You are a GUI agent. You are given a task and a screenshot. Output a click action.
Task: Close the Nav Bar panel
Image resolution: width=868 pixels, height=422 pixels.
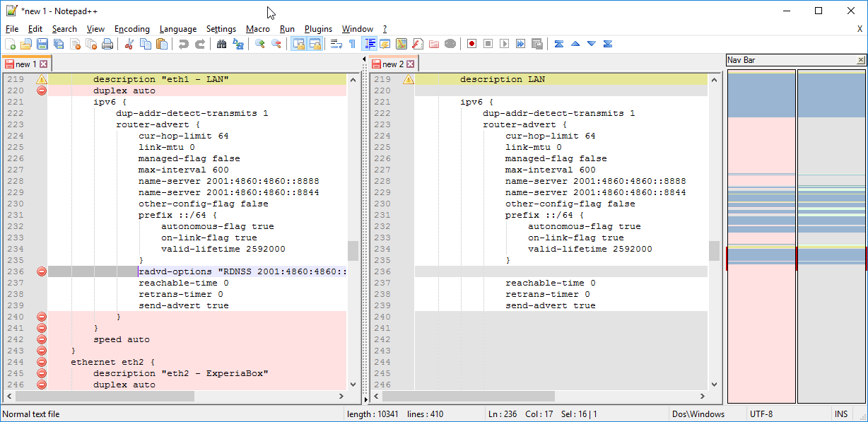coord(860,60)
